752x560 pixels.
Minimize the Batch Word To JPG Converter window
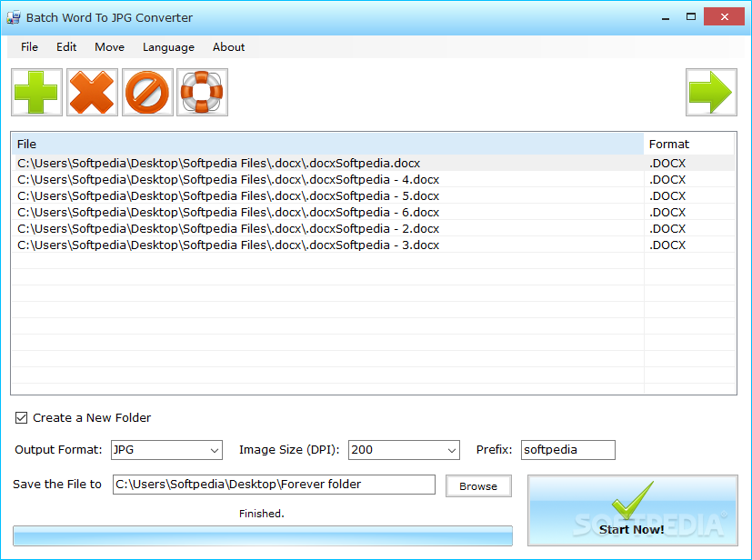coord(666,17)
